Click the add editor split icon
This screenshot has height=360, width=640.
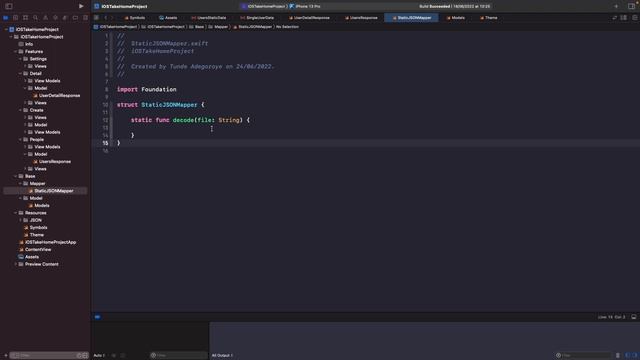(x=635, y=18)
